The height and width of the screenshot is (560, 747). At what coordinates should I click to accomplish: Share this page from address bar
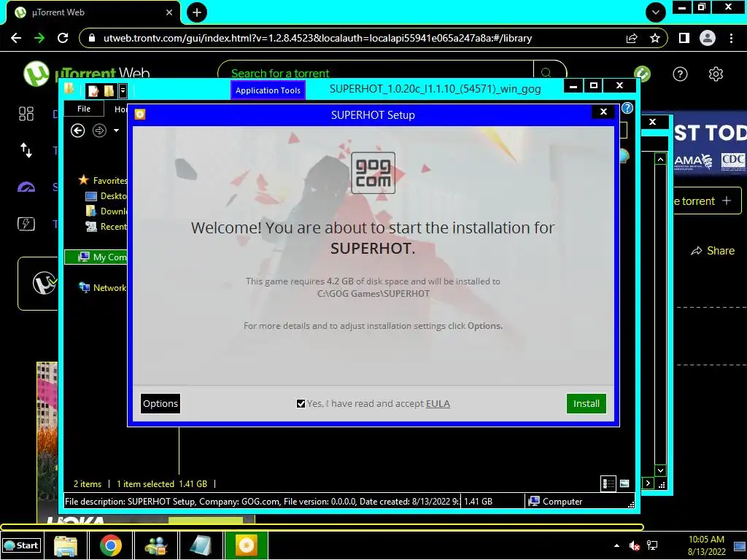pos(632,38)
